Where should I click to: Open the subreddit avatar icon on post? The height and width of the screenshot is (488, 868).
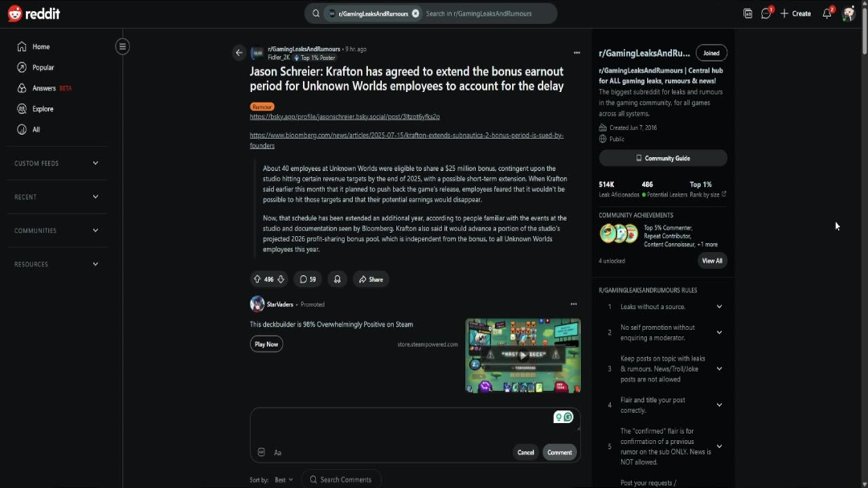(257, 53)
